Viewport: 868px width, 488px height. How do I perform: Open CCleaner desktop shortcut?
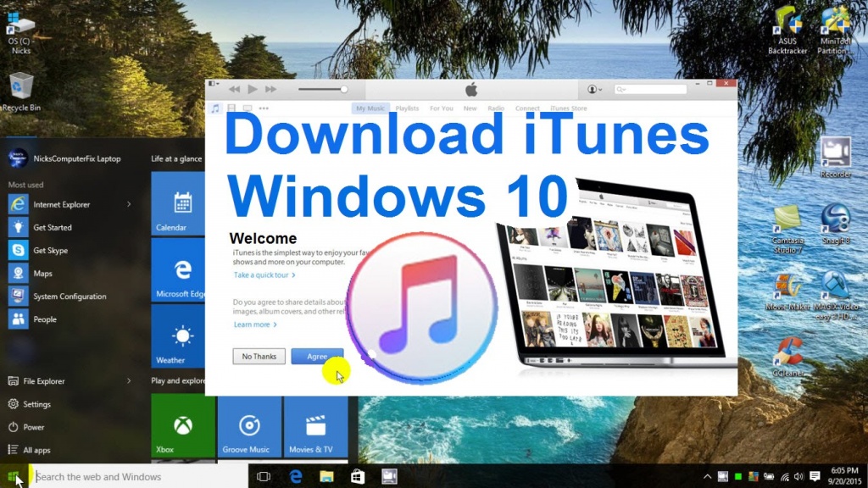787,354
